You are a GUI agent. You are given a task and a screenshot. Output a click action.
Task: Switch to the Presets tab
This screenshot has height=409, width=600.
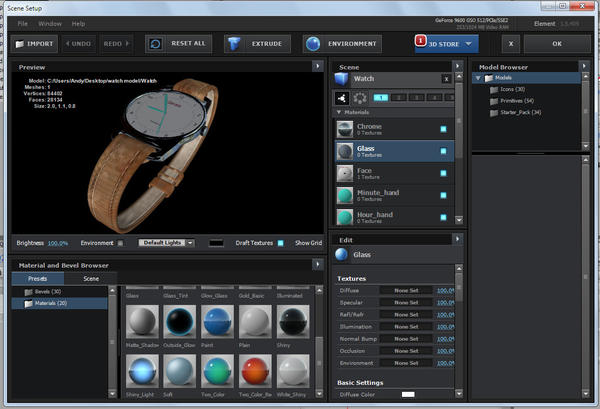pos(38,279)
